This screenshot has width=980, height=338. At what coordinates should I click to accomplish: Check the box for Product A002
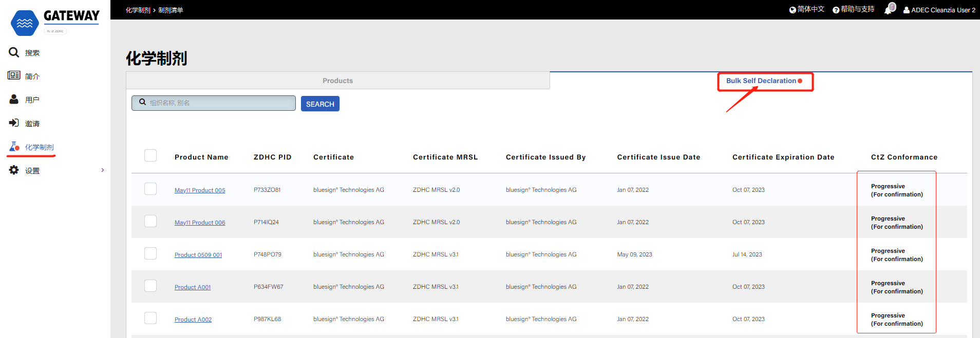pyautogui.click(x=150, y=318)
